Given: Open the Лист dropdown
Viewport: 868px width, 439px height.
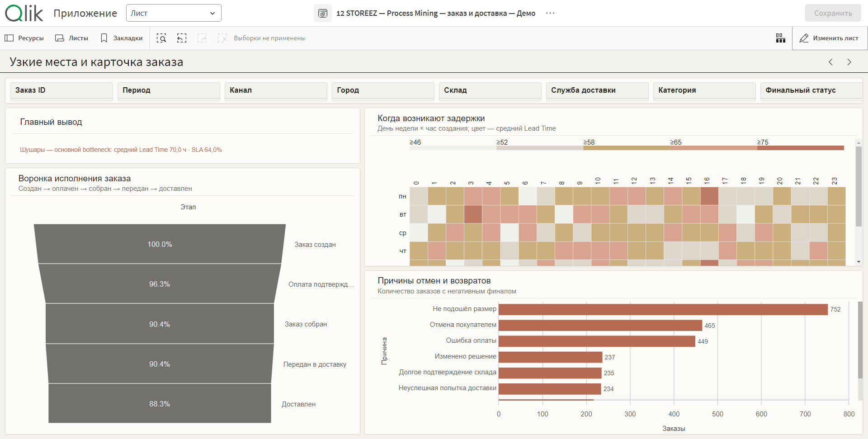Looking at the screenshot, I should (x=174, y=13).
